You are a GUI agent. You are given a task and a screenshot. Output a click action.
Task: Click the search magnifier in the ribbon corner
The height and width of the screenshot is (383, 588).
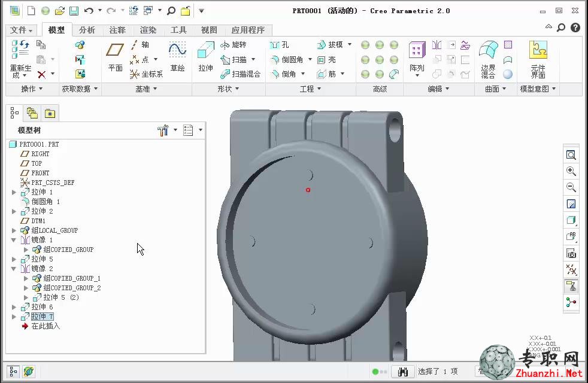coord(561,28)
